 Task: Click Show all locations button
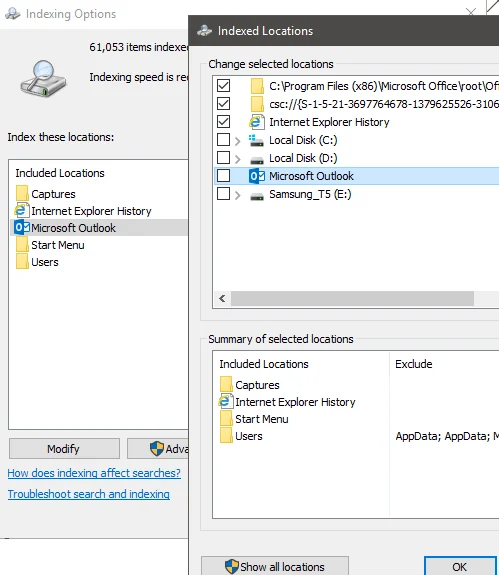275,566
